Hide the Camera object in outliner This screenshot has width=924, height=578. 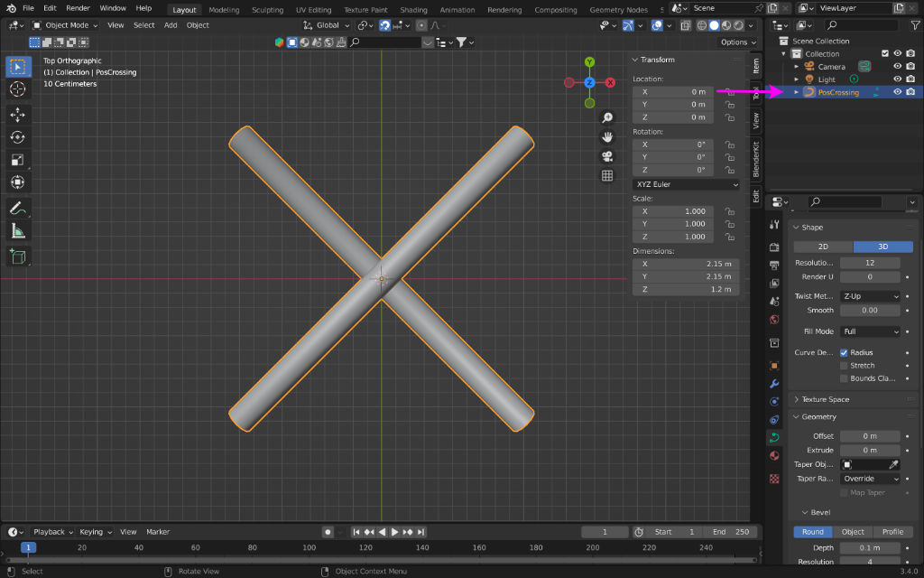(x=897, y=66)
